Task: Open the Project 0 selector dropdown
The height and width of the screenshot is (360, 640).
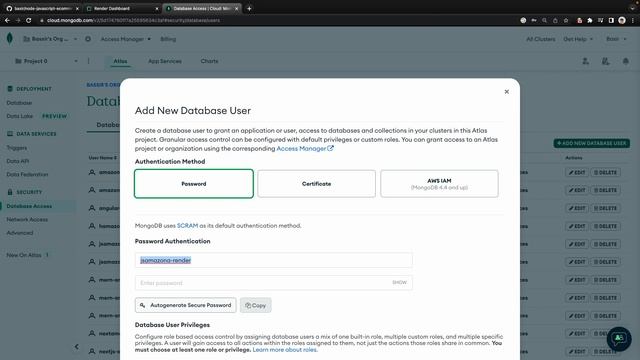Action: coord(46,61)
